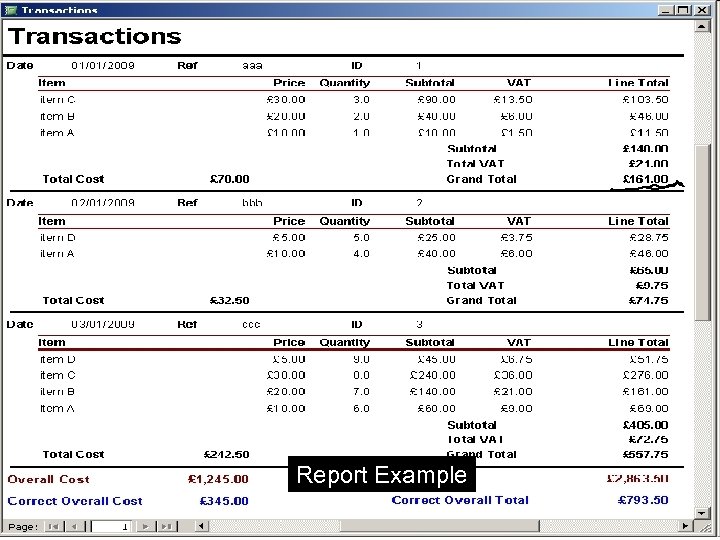The height and width of the screenshot is (540, 720).
Task: Click the horizontal scrollbar thumb
Action: coord(440,526)
